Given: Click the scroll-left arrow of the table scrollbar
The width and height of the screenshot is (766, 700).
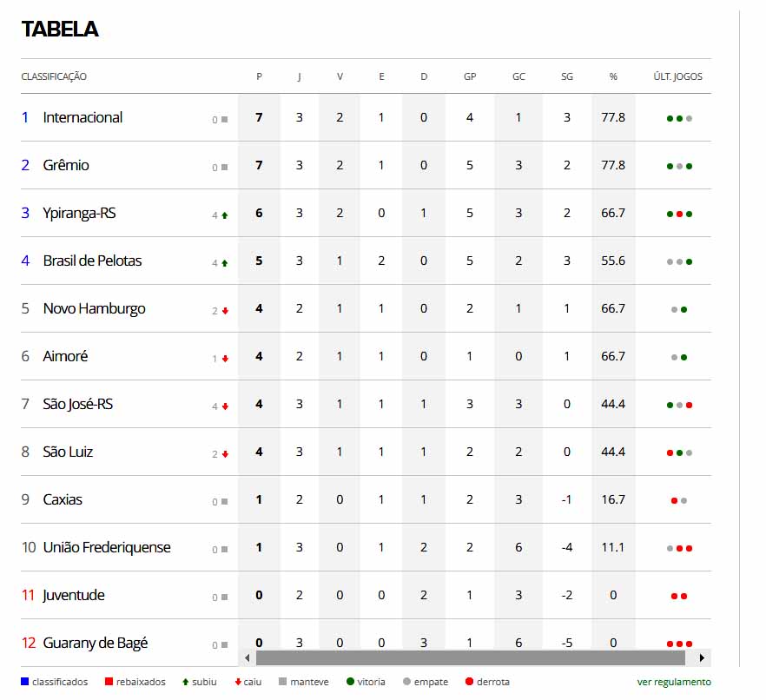Looking at the screenshot, I should pos(248,658).
